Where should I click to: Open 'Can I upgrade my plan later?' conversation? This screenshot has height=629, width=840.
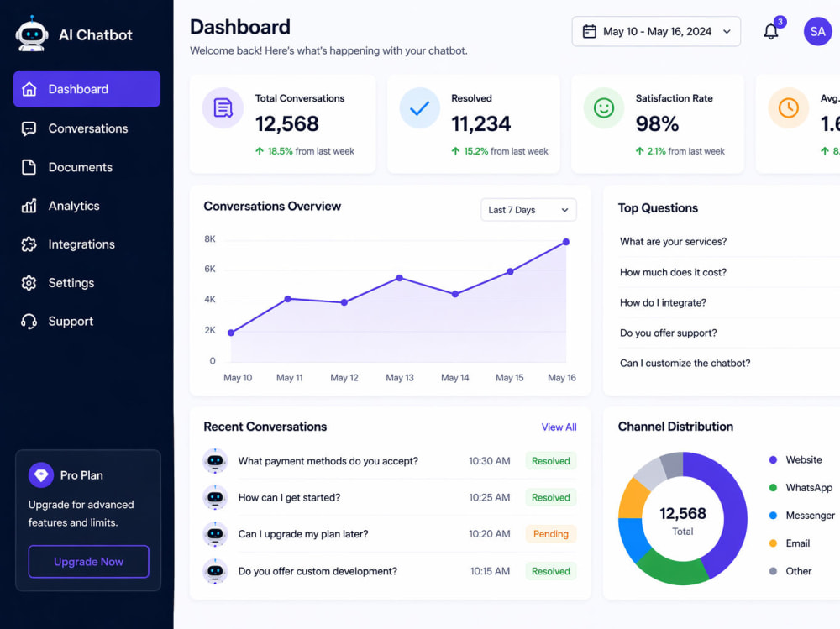[x=303, y=533]
